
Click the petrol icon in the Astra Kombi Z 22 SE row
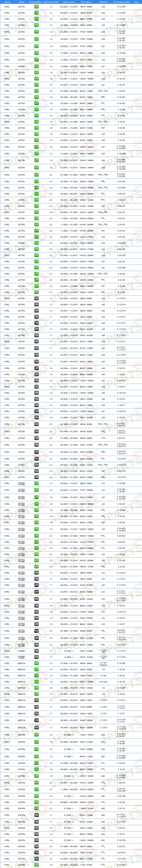coord(36,567)
